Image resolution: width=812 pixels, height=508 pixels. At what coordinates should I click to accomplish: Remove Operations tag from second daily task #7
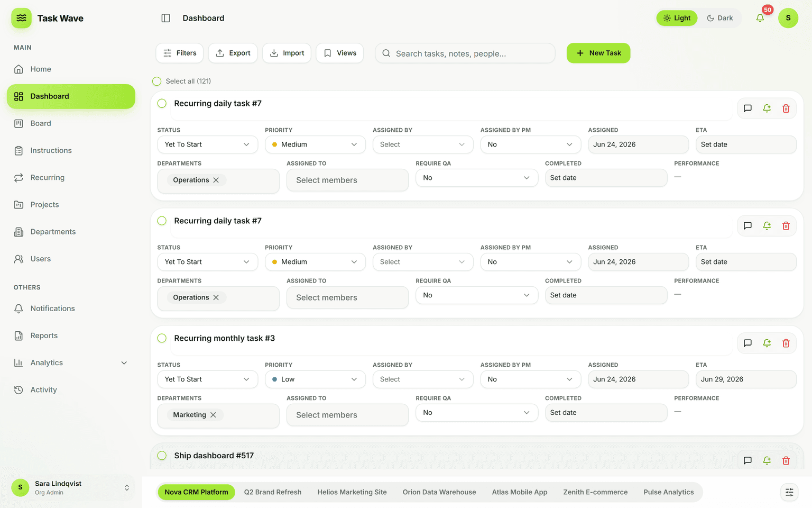tap(216, 297)
